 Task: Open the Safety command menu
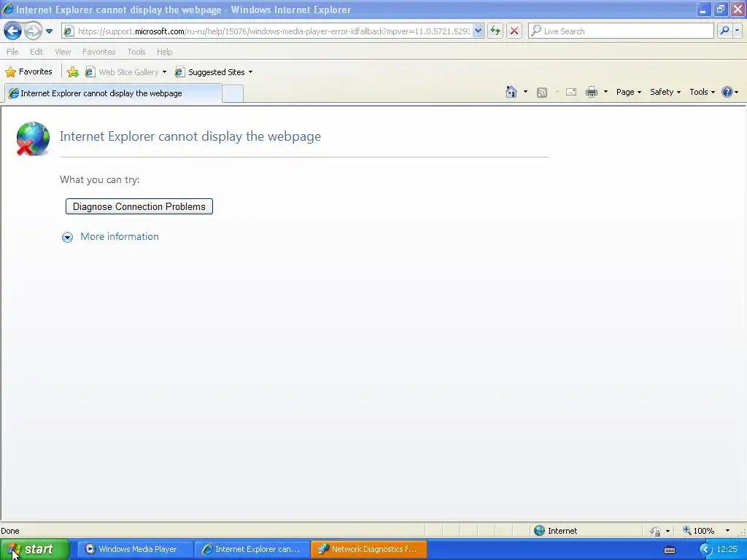click(x=665, y=92)
